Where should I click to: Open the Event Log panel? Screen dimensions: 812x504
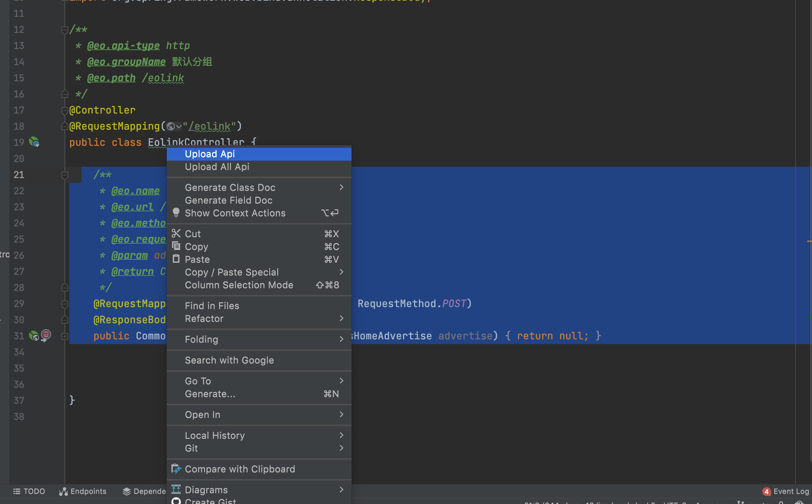pos(785,491)
